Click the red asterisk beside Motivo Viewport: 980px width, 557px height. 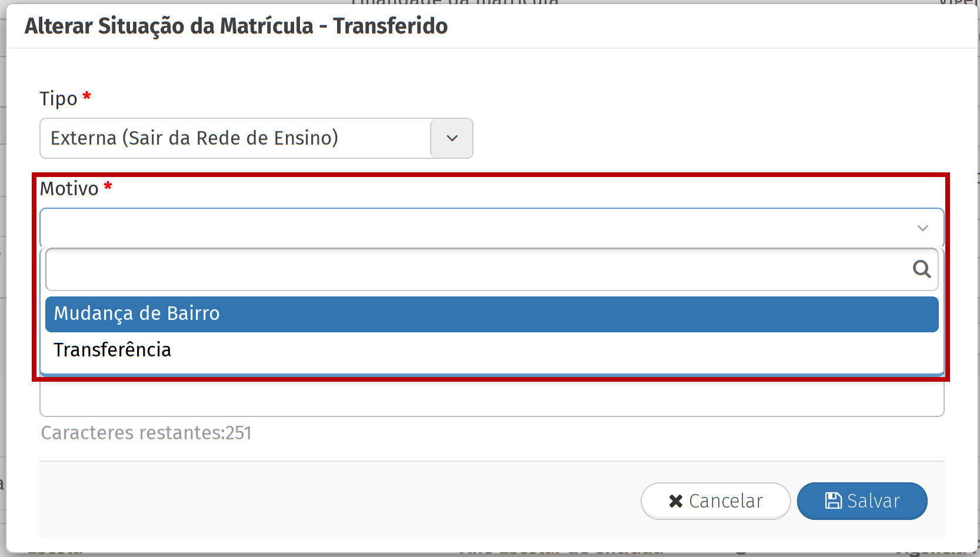tap(108, 186)
